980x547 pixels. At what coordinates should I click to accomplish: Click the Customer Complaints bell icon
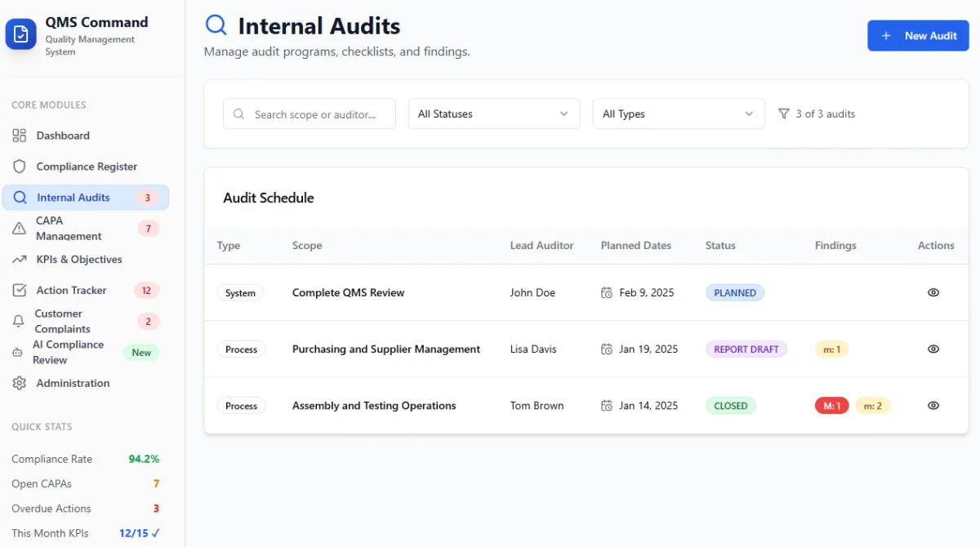tap(19, 322)
